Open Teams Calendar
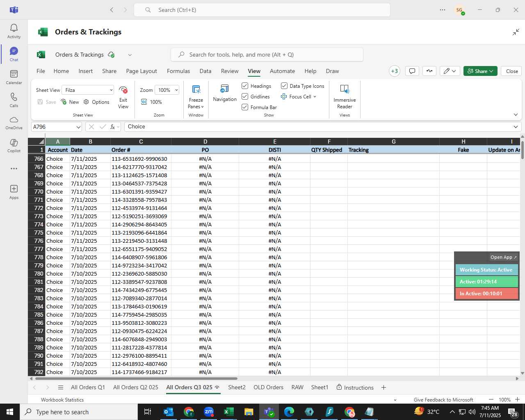 coord(14,77)
